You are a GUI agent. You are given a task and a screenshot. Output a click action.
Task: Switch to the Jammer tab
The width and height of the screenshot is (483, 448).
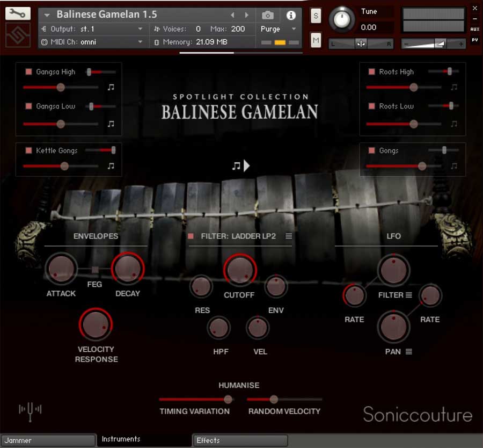[x=48, y=440]
